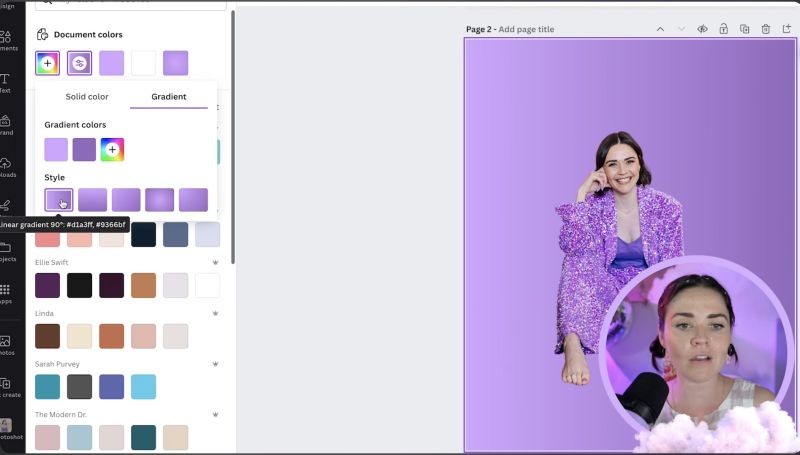Click the Document colors palette icon
The image size is (800, 455).
pos(42,34)
